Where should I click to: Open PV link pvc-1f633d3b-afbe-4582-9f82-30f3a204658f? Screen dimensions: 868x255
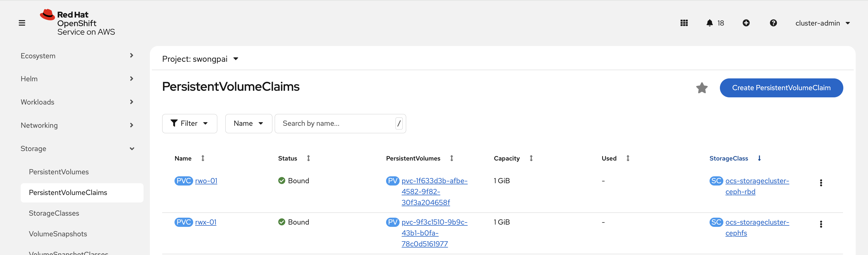[434, 192]
